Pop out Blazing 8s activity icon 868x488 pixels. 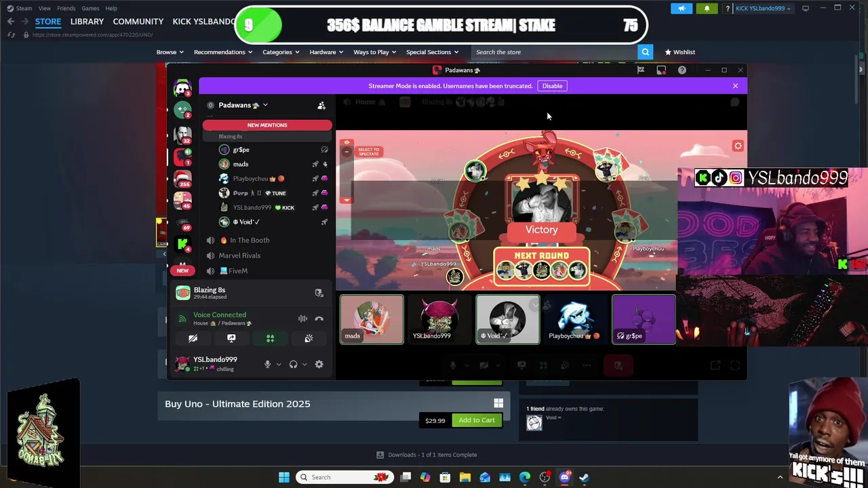[x=319, y=293]
